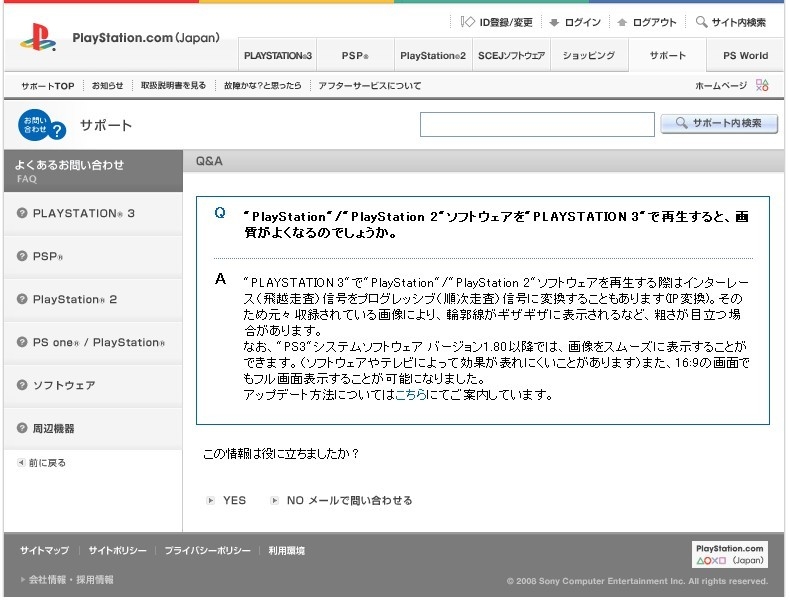
Task: Select PLAYSTATION 3 in the FAQ sidebar
Action: (93, 213)
